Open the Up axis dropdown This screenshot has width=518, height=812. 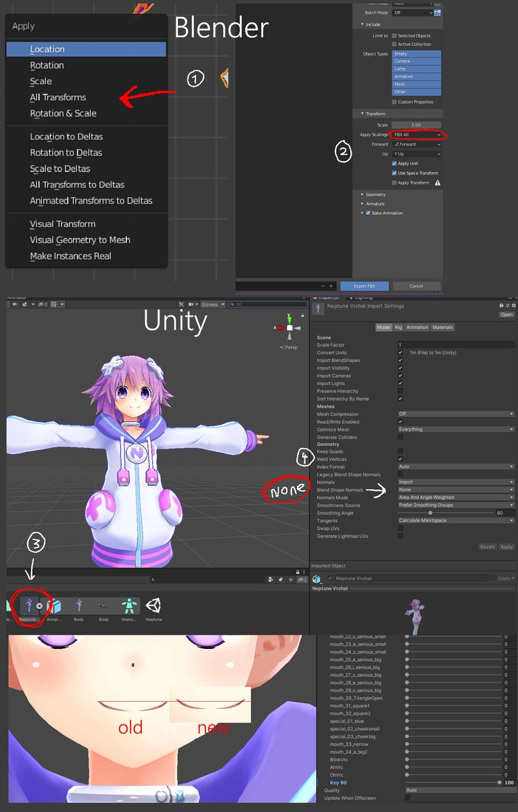coord(417,154)
